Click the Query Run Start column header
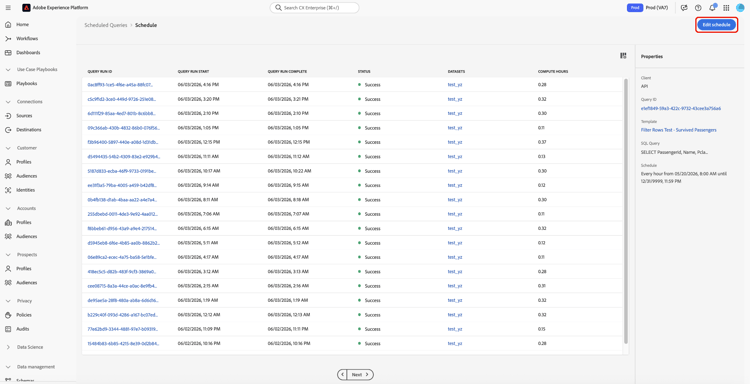Screen dimensions: 750x384 point(193,71)
